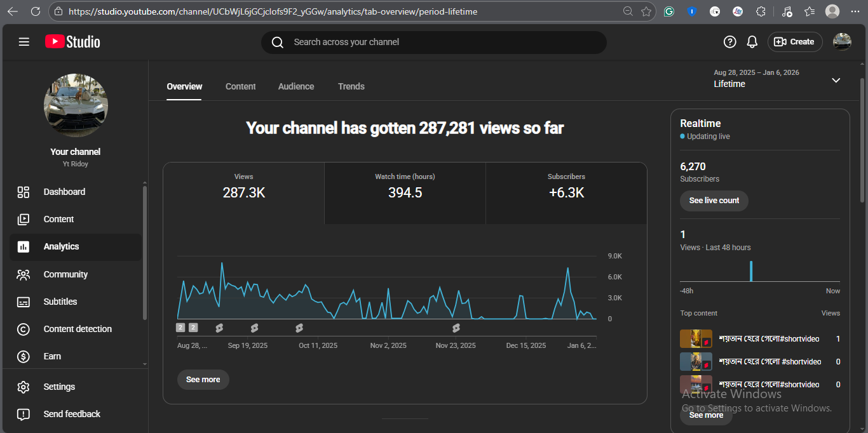Click the See live count button

tap(714, 201)
